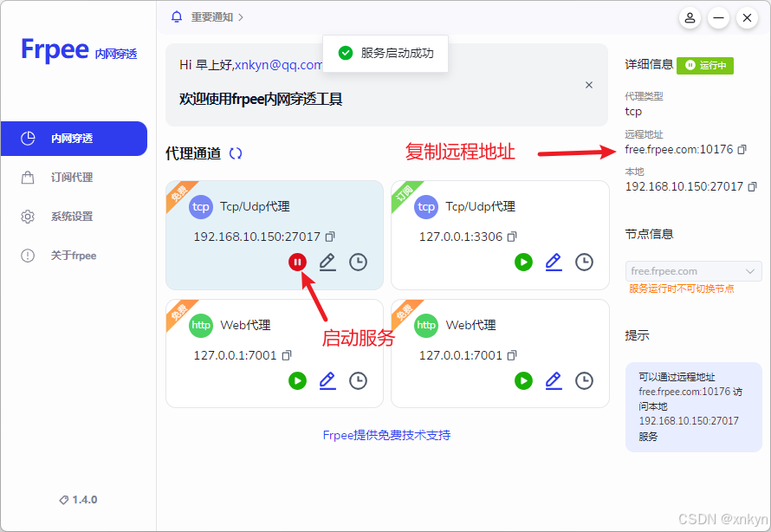Open clock icon on bottom-right Web proxy
This screenshot has height=532, width=771.
584,380
